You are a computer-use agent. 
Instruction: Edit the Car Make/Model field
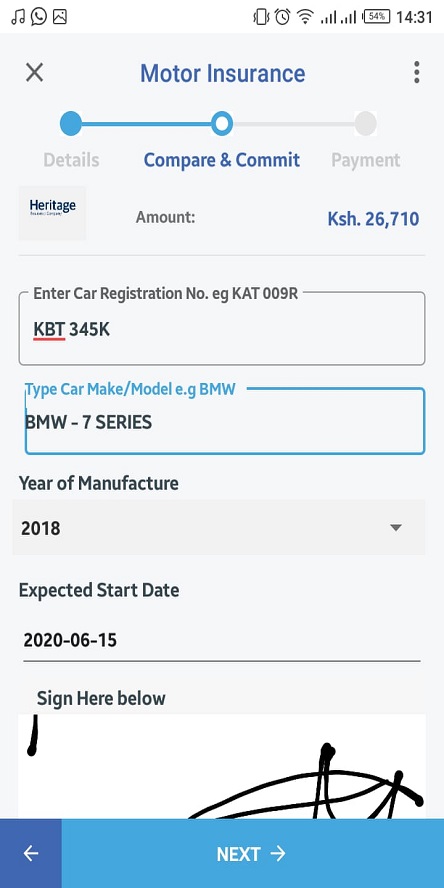pyautogui.click(x=225, y=421)
